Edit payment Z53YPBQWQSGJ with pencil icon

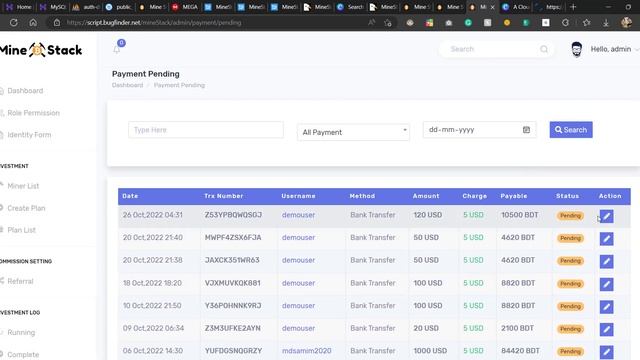coord(606,216)
